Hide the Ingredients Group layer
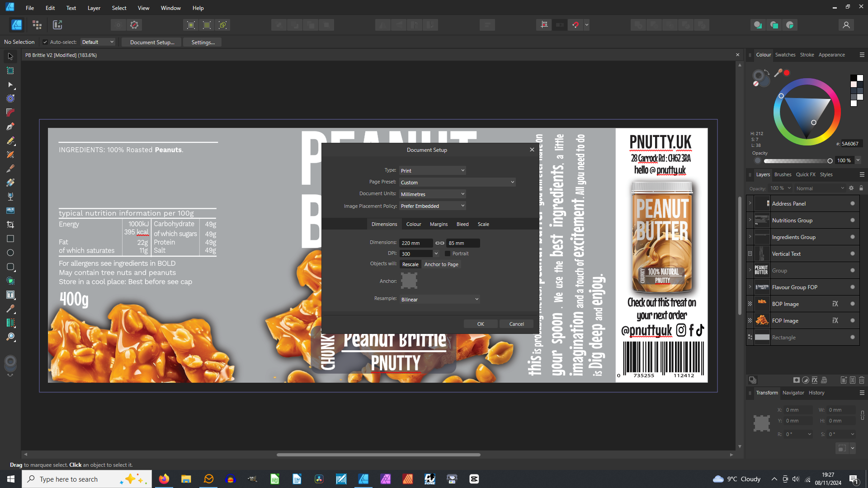This screenshot has height=488, width=868. pyautogui.click(x=853, y=237)
